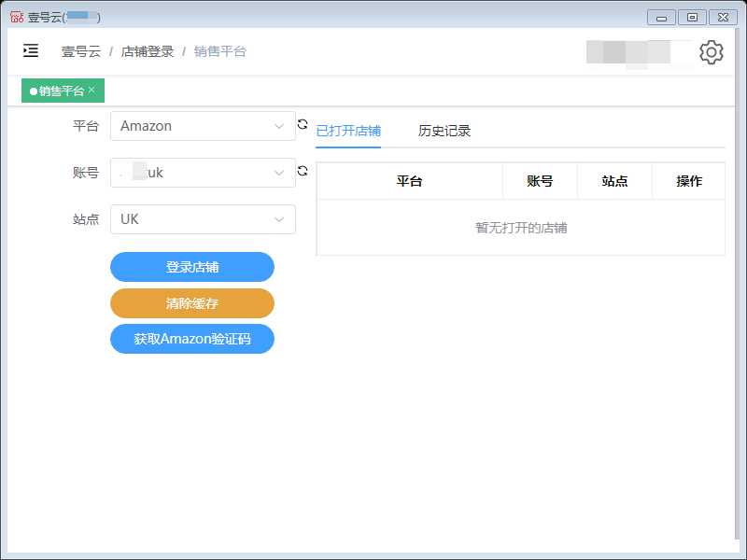This screenshot has height=560, width=747.
Task: Click the 销售平台 breadcrumb item
Action: point(220,51)
